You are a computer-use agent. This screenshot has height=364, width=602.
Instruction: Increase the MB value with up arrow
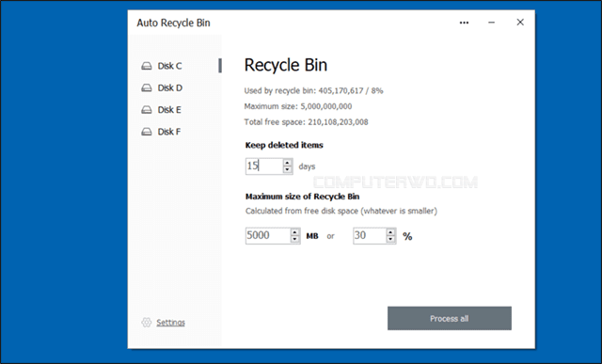pos(294,232)
